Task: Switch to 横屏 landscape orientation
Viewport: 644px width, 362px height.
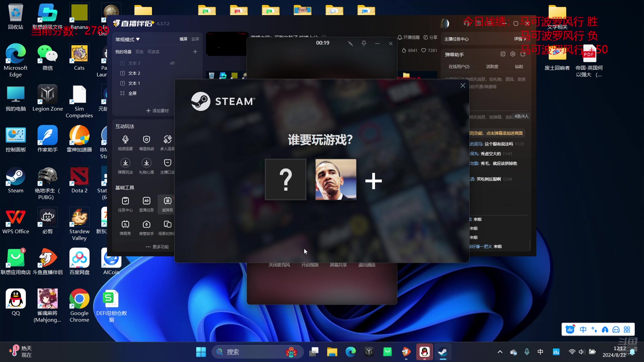Action: [183, 39]
